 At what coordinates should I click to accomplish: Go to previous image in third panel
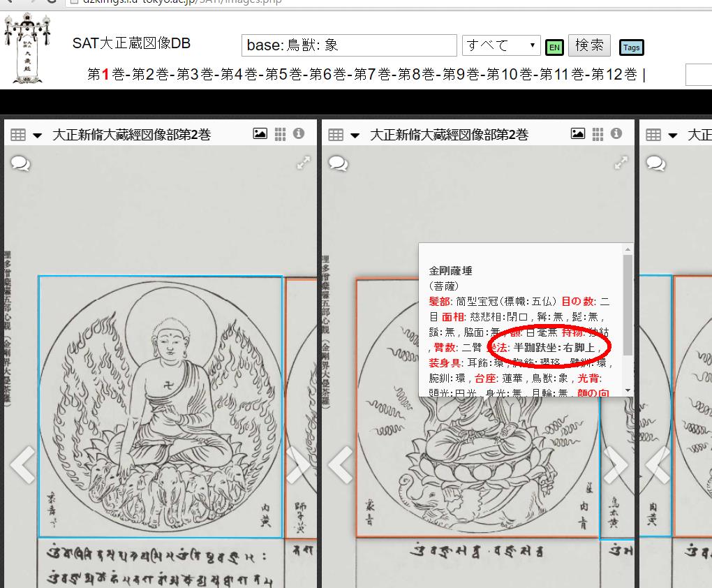[x=658, y=464]
